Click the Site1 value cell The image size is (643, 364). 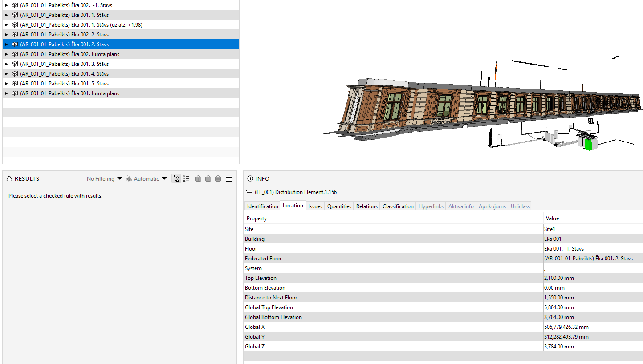point(593,229)
